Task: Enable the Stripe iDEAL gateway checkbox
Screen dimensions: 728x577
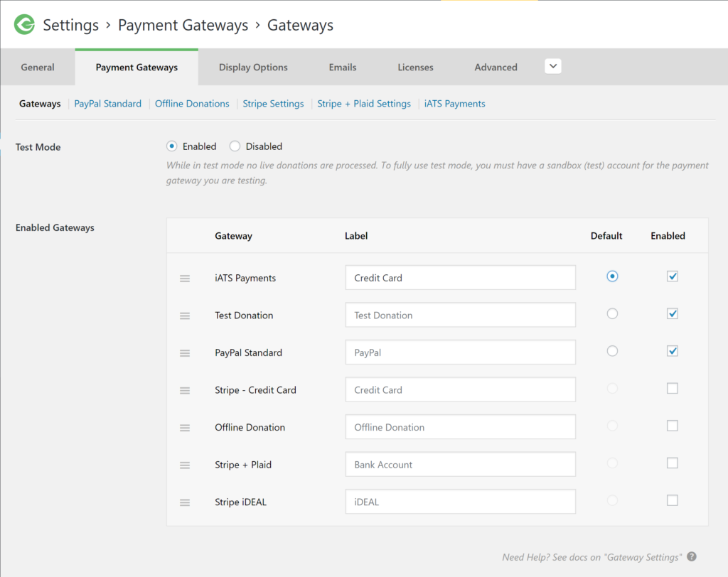Action: (673, 500)
